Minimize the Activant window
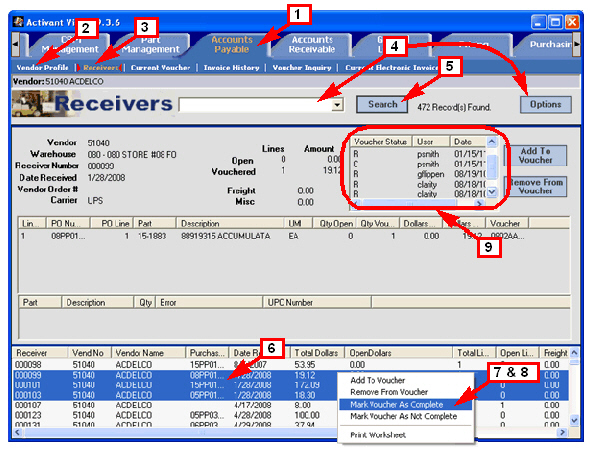The width and height of the screenshot is (590, 454). point(538,22)
